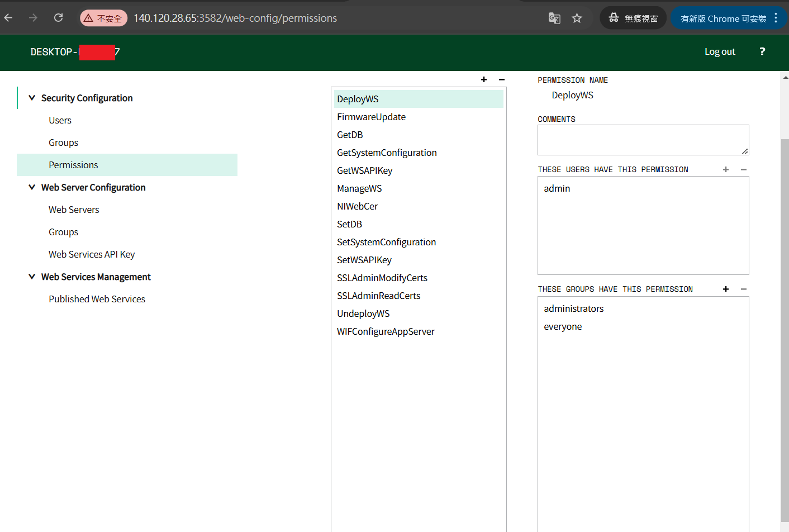Open Published Web Services
The height and width of the screenshot is (532, 789).
[97, 299]
